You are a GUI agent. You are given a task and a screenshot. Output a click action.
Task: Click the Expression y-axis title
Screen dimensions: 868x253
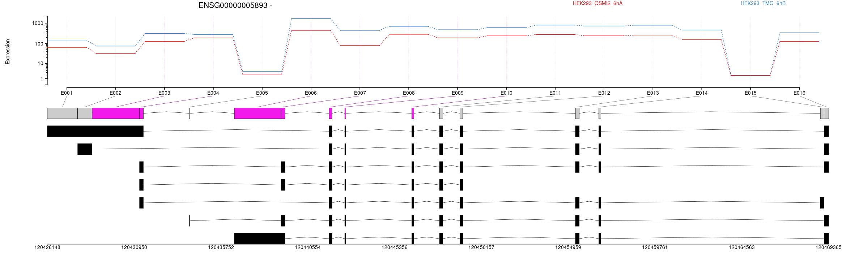(x=8, y=52)
